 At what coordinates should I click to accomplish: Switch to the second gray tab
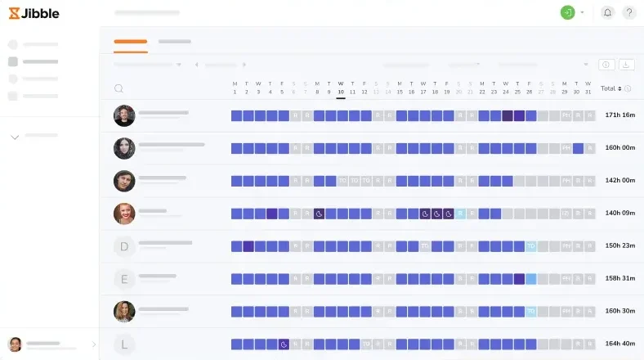click(x=175, y=41)
